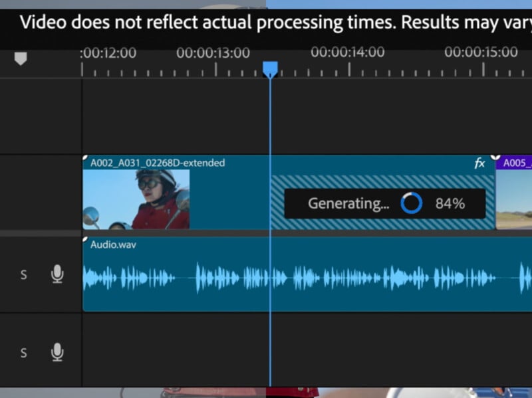Select the A002_A031_02268D-extended clip name
532x398 pixels.
click(x=158, y=163)
